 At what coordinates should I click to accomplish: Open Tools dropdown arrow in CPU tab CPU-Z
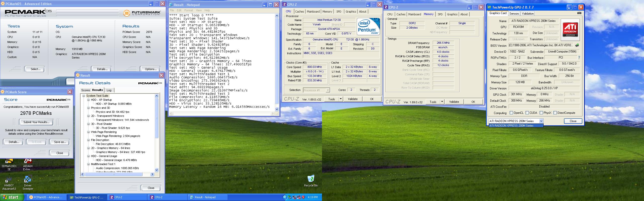[341, 99]
